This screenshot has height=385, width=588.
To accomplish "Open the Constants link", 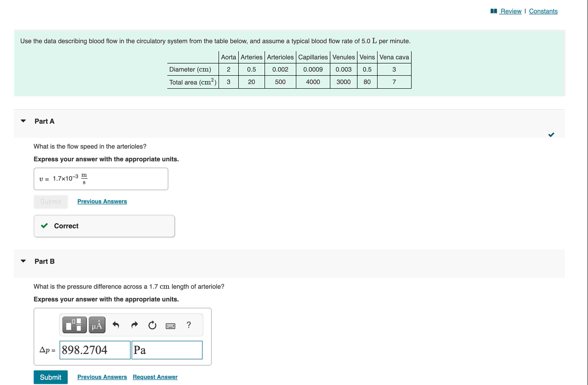I will [543, 11].
